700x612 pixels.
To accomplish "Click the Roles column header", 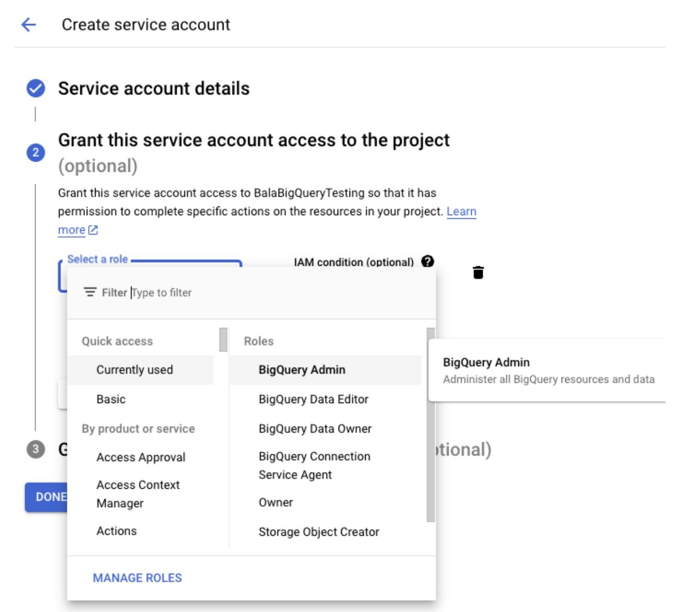I will pos(259,341).
